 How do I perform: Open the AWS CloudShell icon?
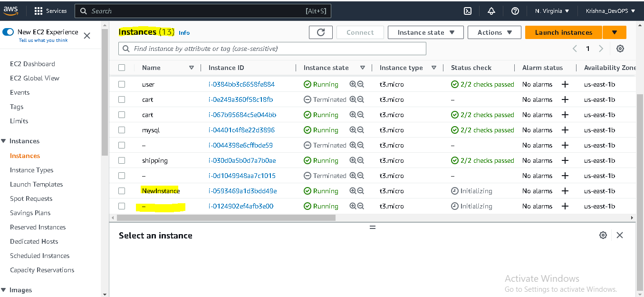tap(467, 10)
